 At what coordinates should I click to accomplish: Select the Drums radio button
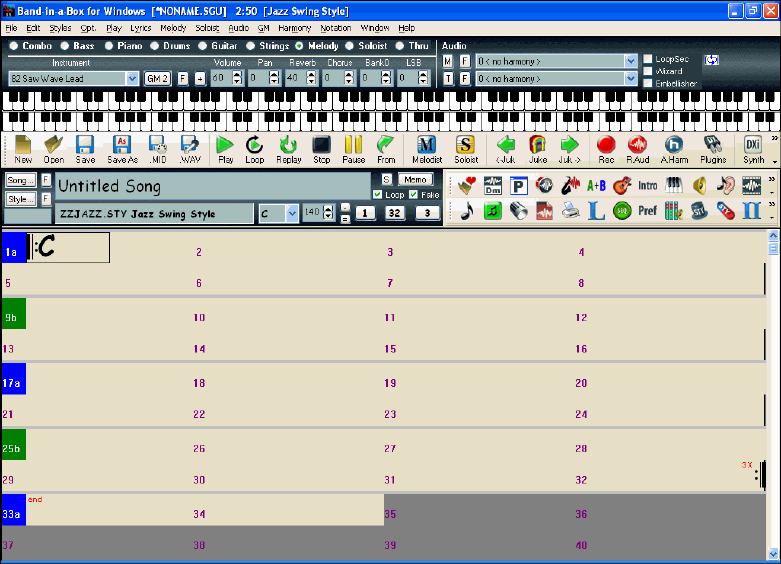point(154,46)
